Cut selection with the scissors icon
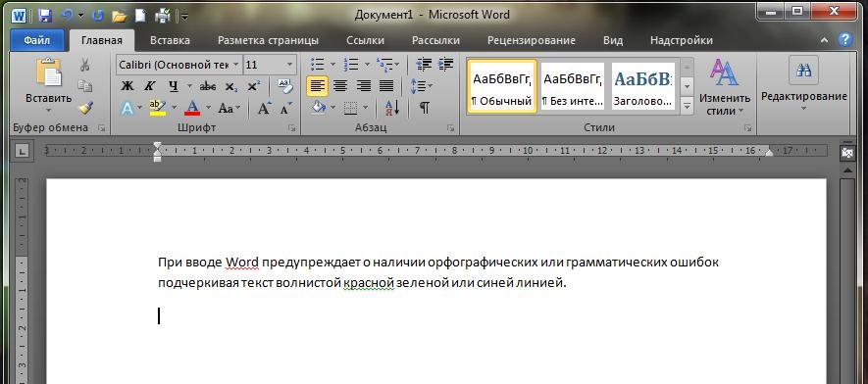The width and height of the screenshot is (868, 384). [84, 66]
